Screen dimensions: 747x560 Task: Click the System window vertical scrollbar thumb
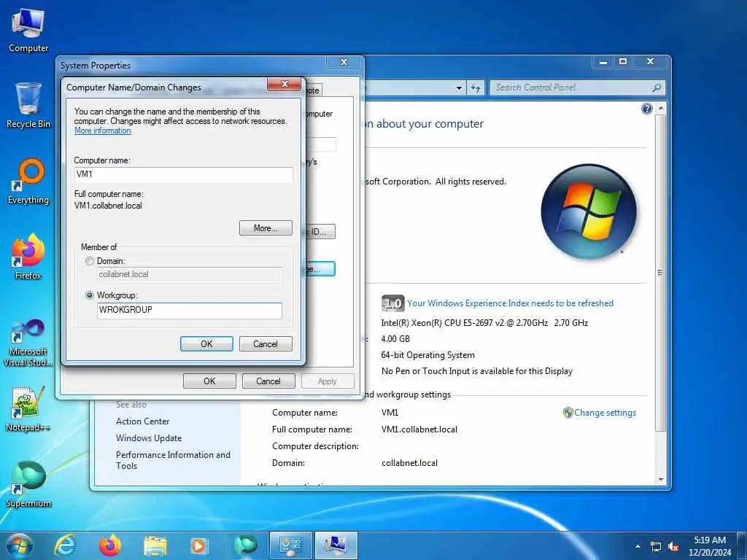click(x=660, y=273)
